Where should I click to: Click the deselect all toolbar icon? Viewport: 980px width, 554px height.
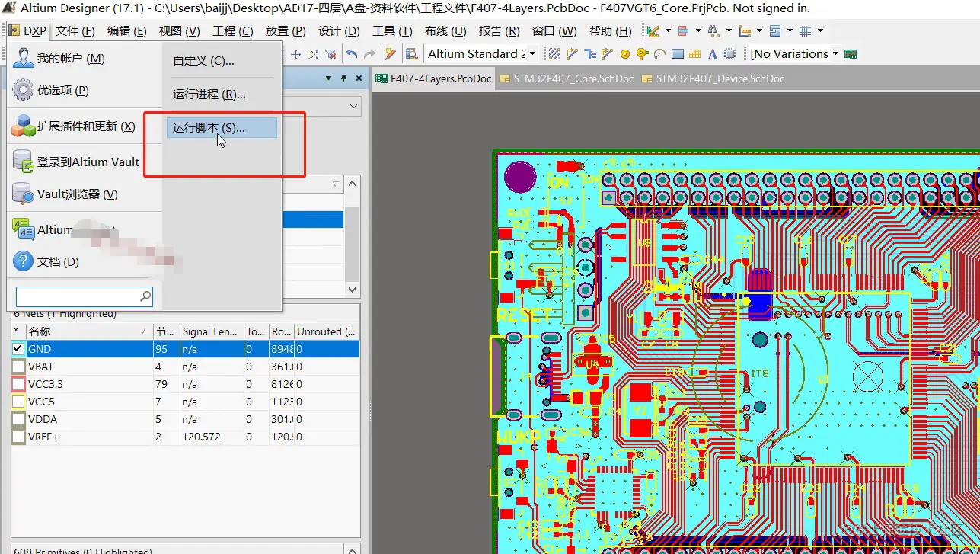pos(313,54)
